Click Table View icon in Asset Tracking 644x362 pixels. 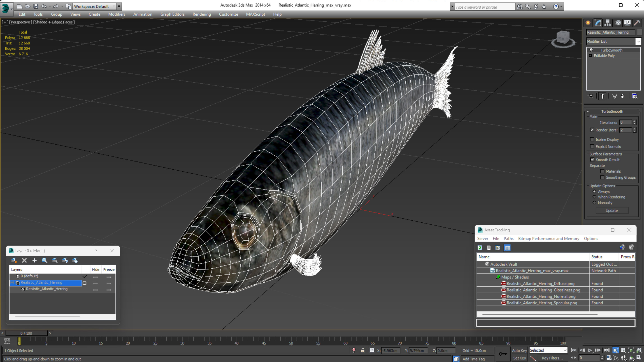[x=507, y=248]
